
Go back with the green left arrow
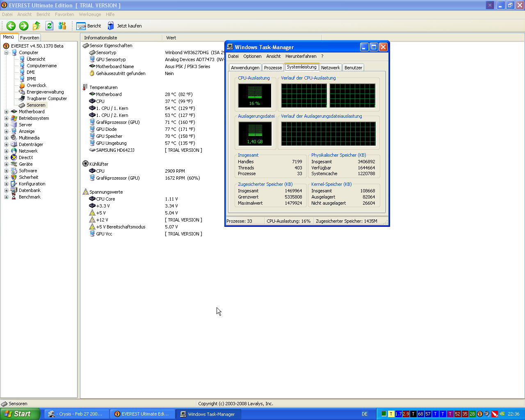coord(11,26)
